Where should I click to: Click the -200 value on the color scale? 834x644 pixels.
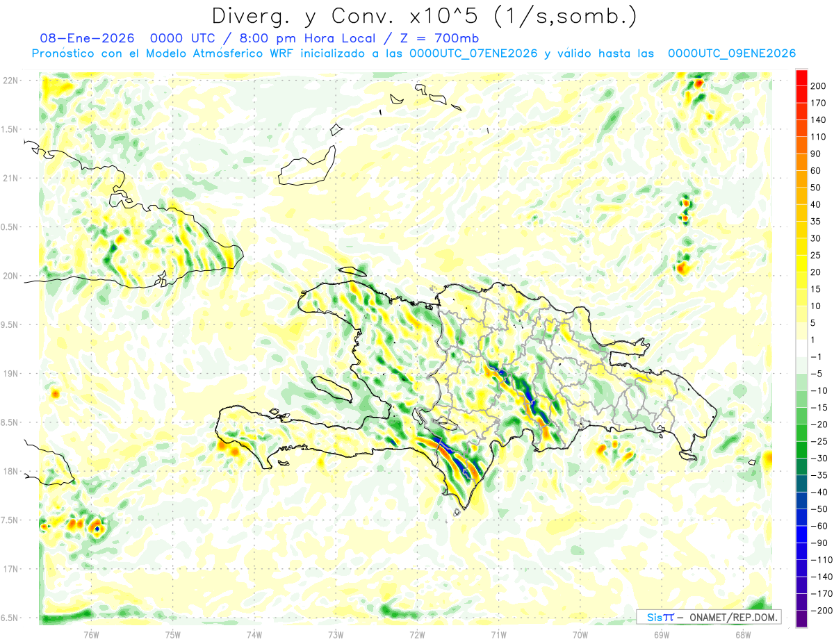point(822,611)
